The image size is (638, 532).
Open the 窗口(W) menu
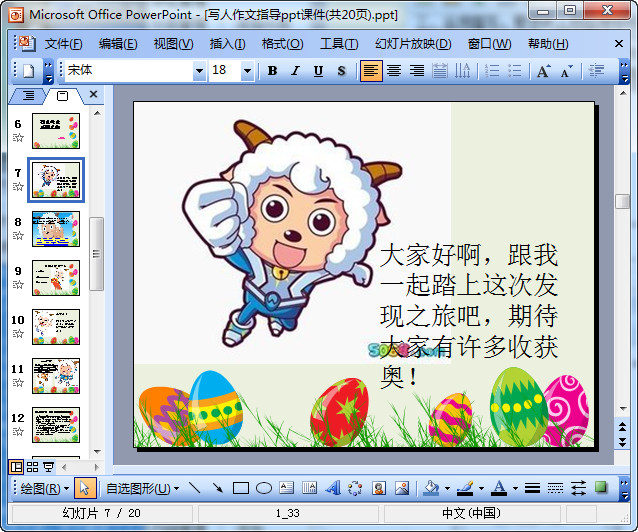pos(489,44)
